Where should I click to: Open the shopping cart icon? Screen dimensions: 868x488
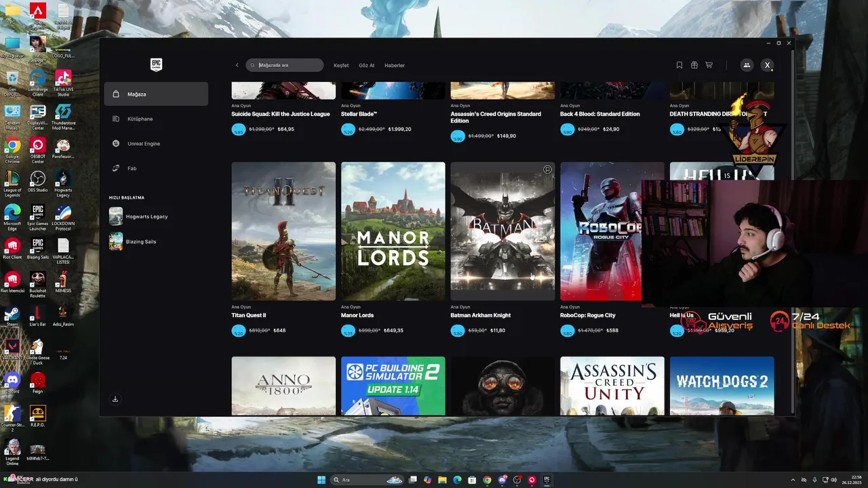pos(709,65)
